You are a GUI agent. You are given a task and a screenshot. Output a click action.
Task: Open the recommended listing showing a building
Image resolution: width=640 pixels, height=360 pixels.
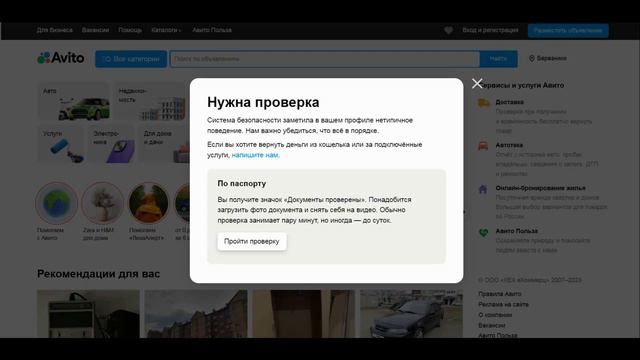point(196,314)
